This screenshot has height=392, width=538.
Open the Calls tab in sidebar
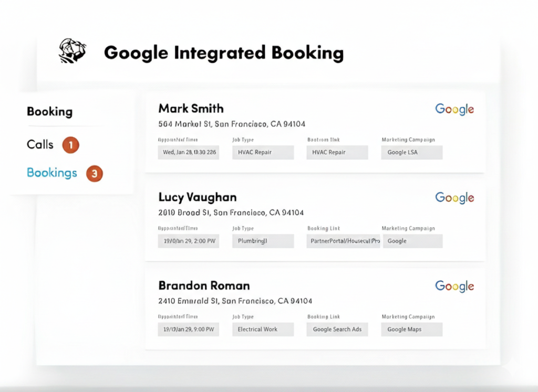tap(40, 144)
